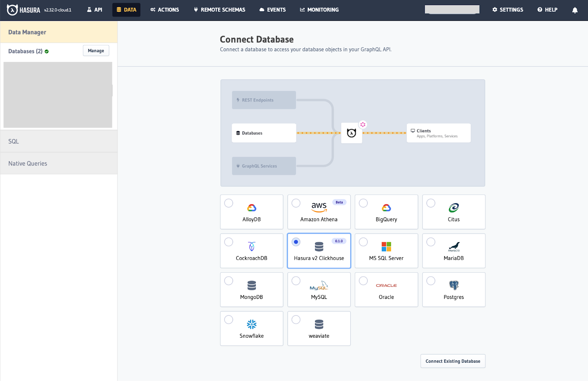The height and width of the screenshot is (381, 588).
Task: Go to the ACTIONS tab
Action: (x=165, y=10)
